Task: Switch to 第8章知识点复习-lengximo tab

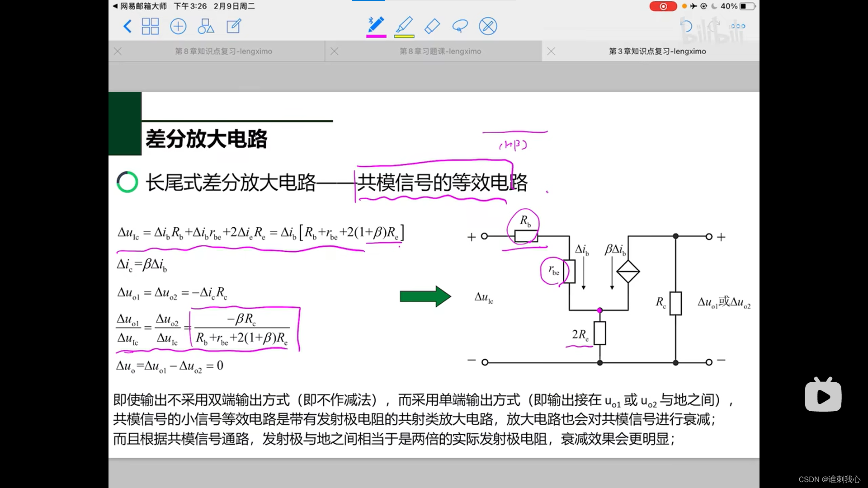Action: [223, 52]
